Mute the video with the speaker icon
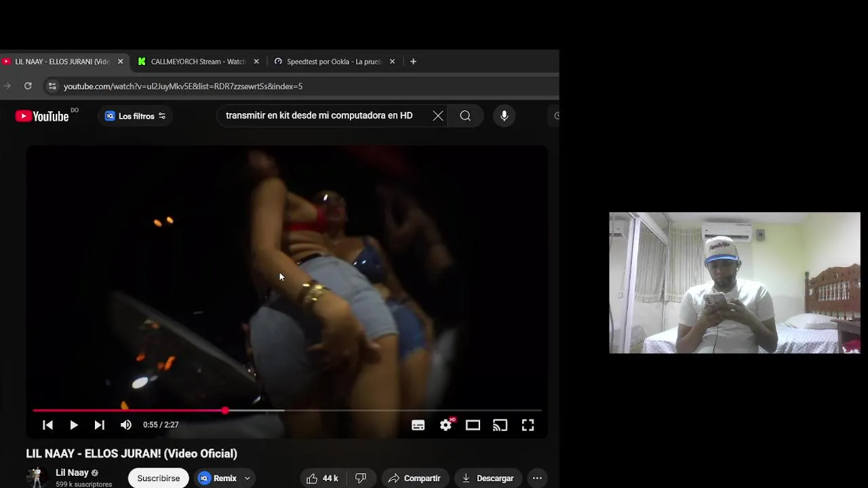The width and height of the screenshot is (868, 488). click(126, 425)
